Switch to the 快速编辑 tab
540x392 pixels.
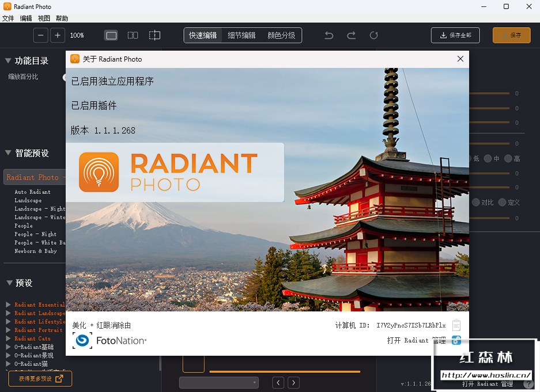click(203, 36)
